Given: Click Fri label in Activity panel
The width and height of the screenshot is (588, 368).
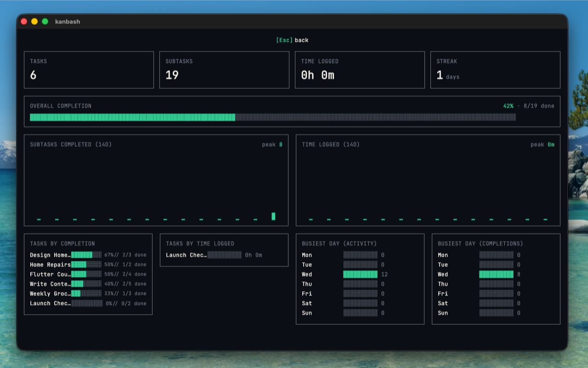Looking at the screenshot, I should 307,293.
